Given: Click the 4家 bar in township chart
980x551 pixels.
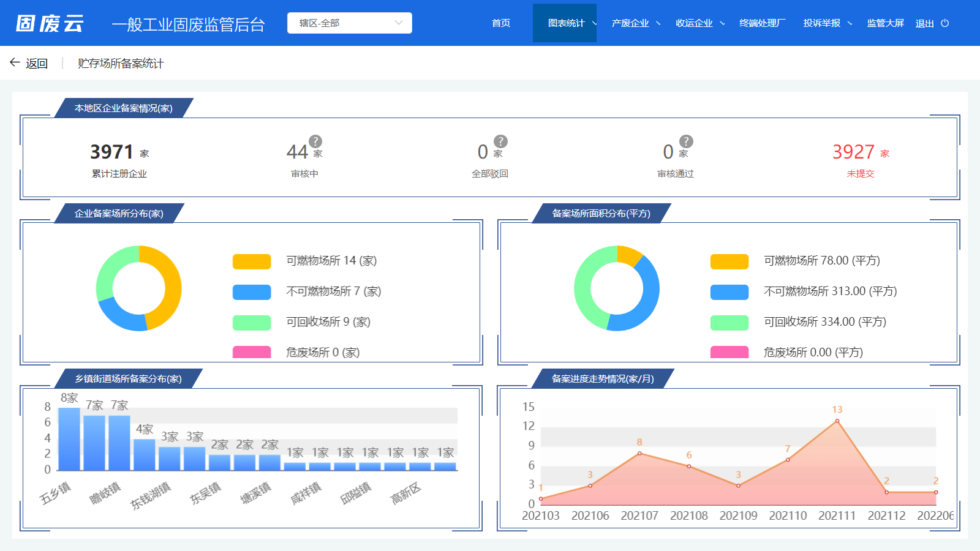Looking at the screenshot, I should point(145,454).
